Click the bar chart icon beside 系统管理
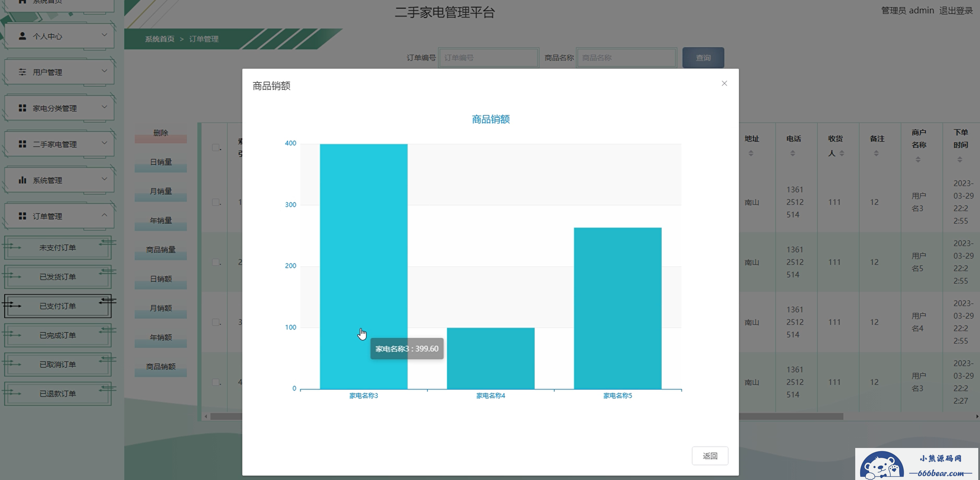The width and height of the screenshot is (980, 480). click(22, 180)
